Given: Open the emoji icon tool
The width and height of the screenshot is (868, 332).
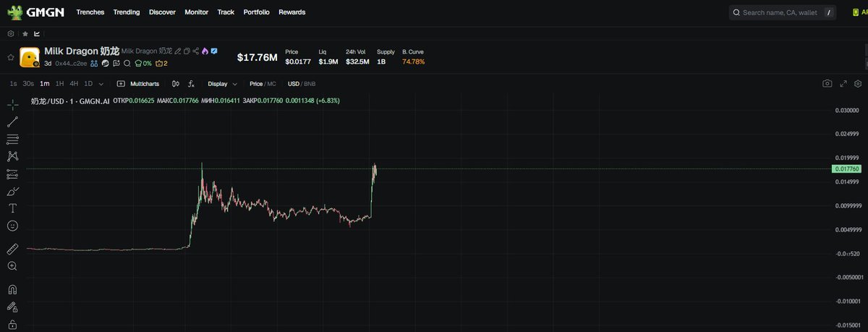Looking at the screenshot, I should click(x=12, y=226).
